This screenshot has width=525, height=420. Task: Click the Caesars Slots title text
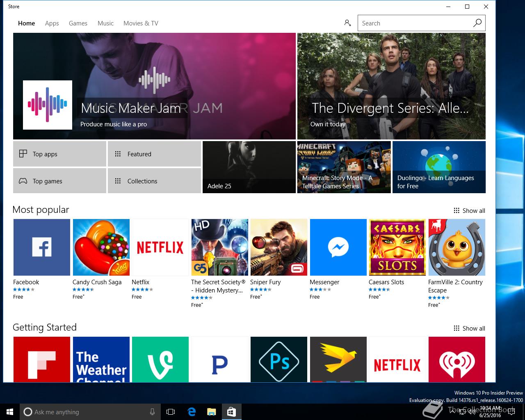[x=386, y=282]
